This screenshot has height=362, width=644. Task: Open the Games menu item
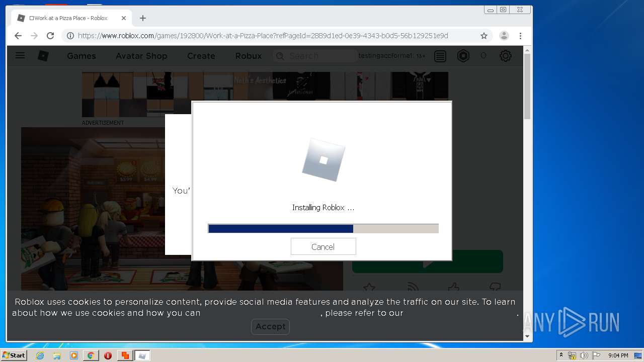click(x=82, y=56)
